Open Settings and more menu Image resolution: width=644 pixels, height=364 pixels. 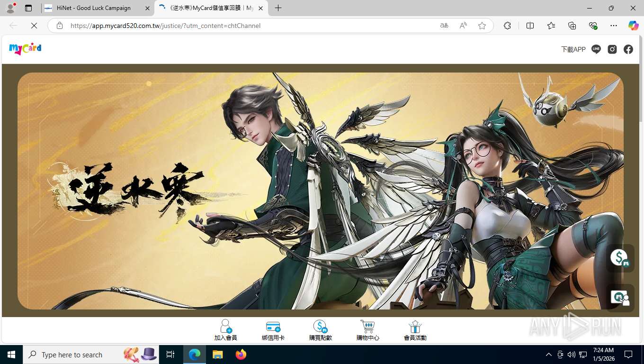(614, 26)
